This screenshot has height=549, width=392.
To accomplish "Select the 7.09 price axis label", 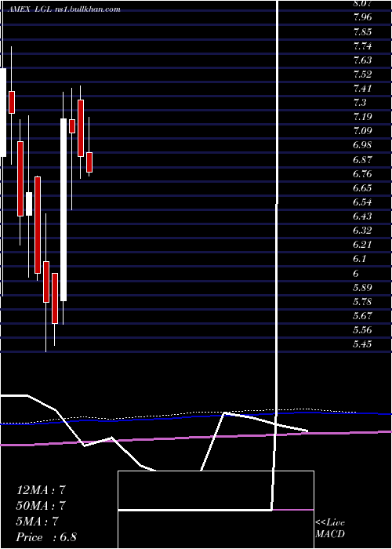I will point(362,131).
